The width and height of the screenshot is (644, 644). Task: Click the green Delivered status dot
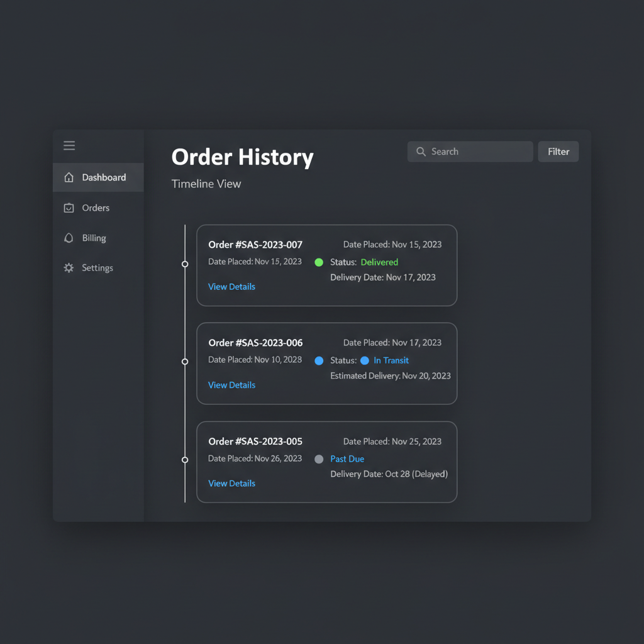(x=319, y=262)
